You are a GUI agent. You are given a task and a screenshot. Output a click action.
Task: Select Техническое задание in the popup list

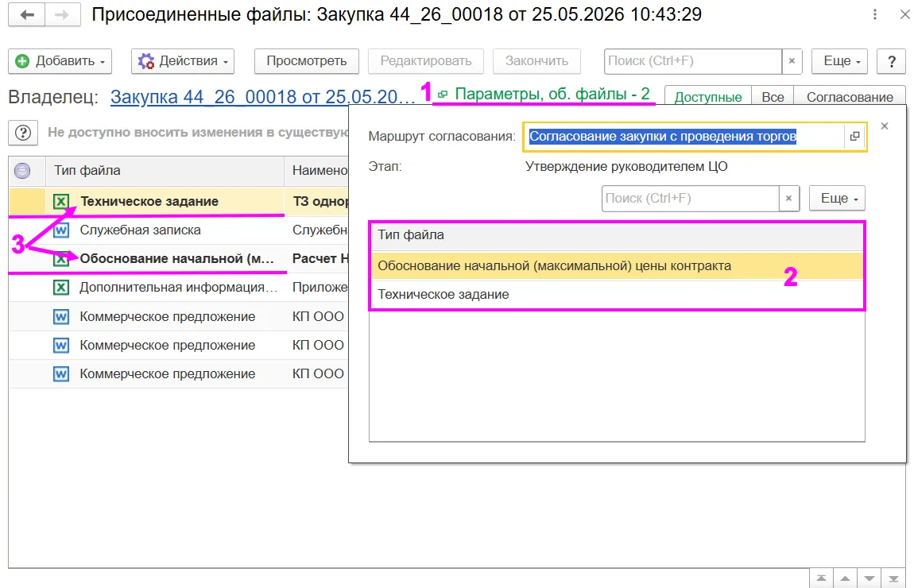(x=617, y=295)
